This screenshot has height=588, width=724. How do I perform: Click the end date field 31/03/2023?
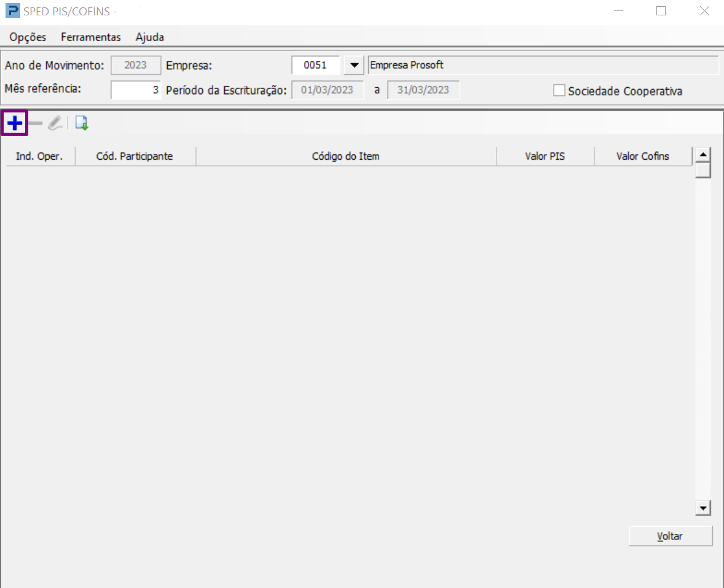tap(423, 90)
